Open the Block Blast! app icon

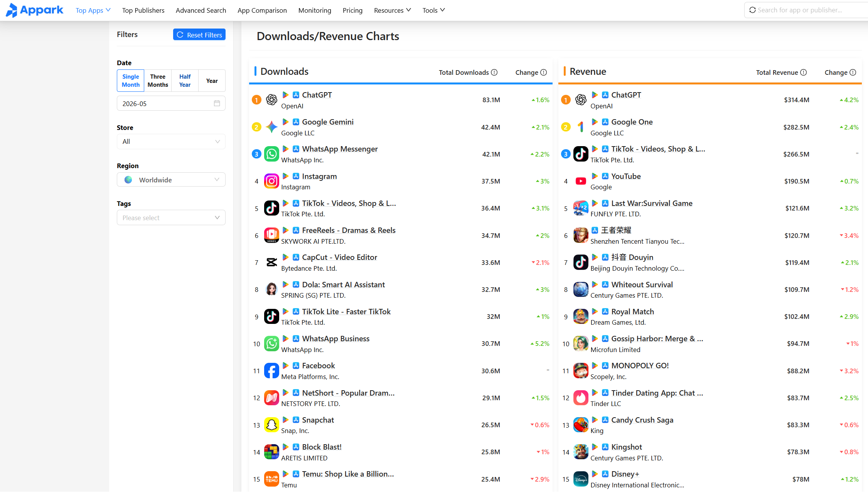point(271,452)
